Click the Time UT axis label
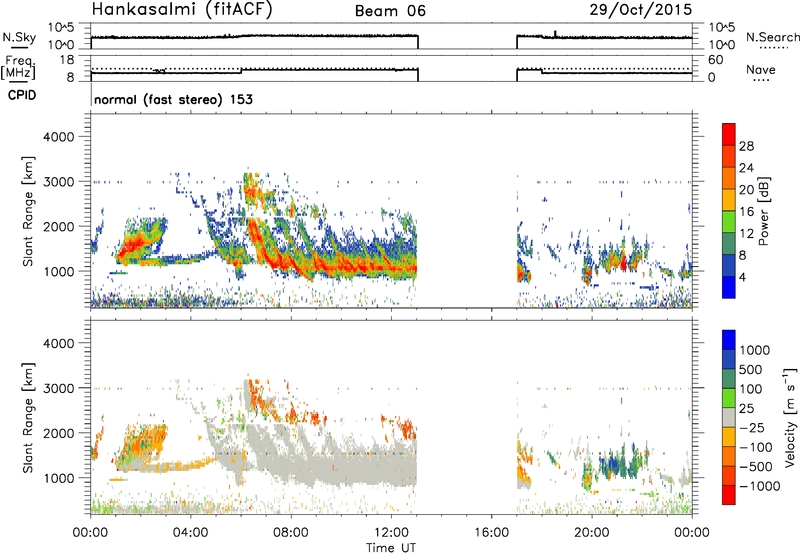 391,547
